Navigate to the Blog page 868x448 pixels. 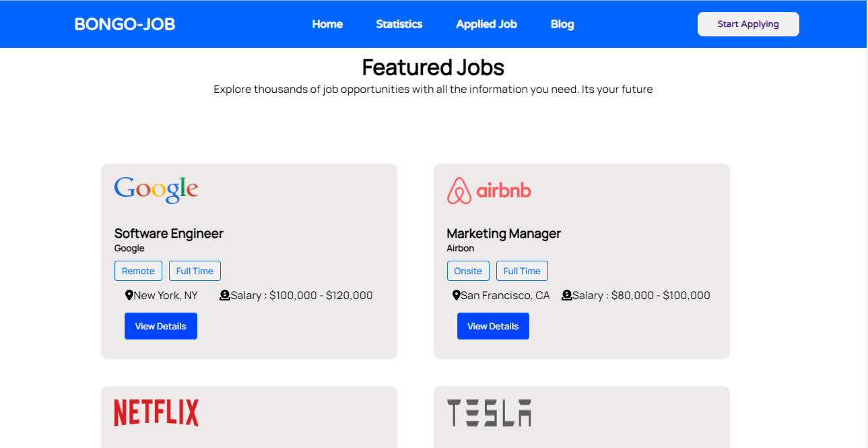point(562,24)
